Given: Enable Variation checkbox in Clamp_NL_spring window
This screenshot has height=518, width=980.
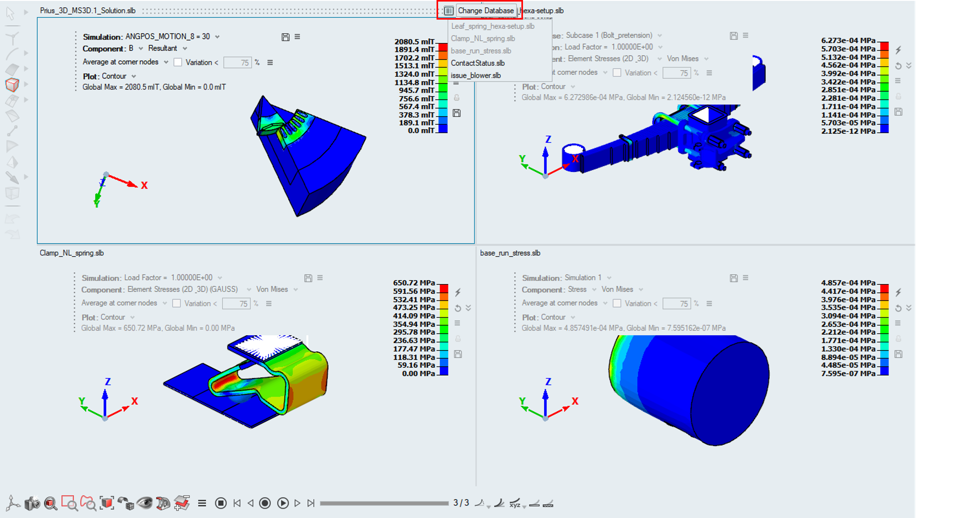Looking at the screenshot, I should (177, 303).
